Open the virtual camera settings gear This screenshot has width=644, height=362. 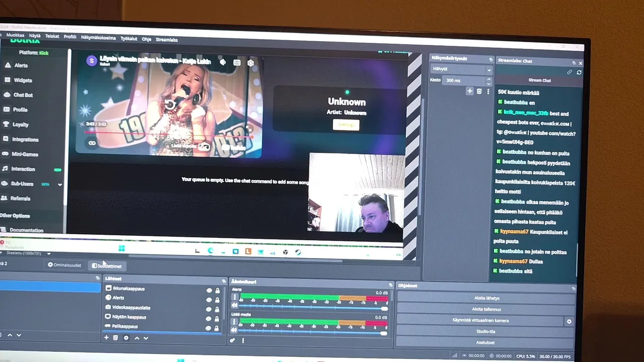point(569,321)
